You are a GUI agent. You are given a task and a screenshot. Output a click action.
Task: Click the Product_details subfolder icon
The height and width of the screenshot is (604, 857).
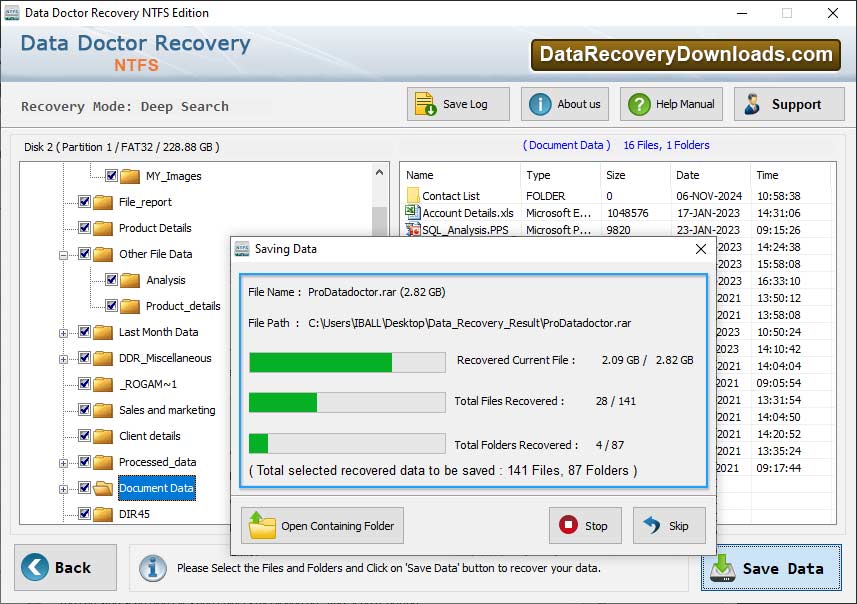click(x=130, y=306)
